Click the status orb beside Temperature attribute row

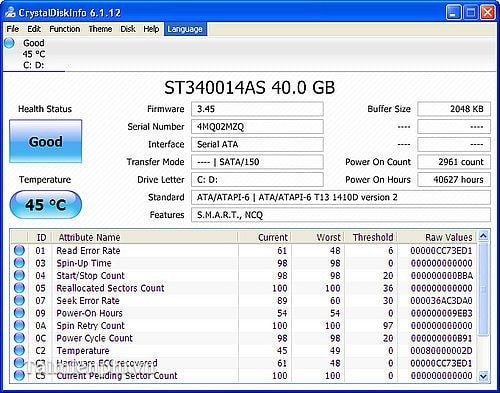pos(19,350)
